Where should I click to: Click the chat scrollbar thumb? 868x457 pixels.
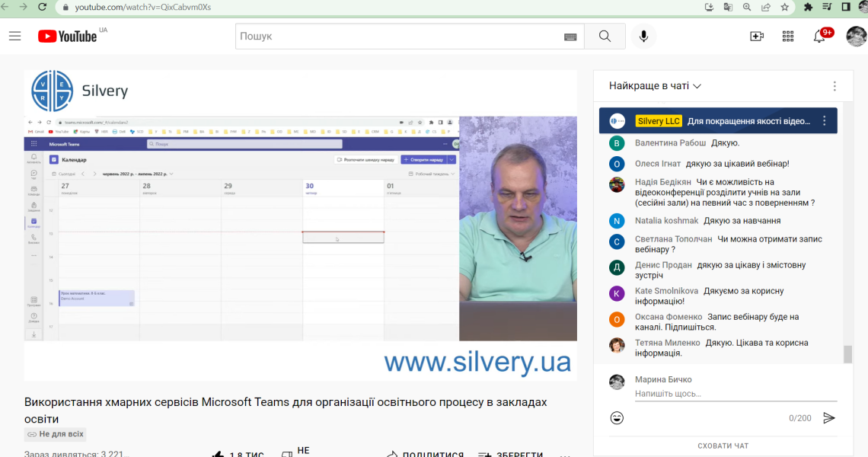[847, 354]
